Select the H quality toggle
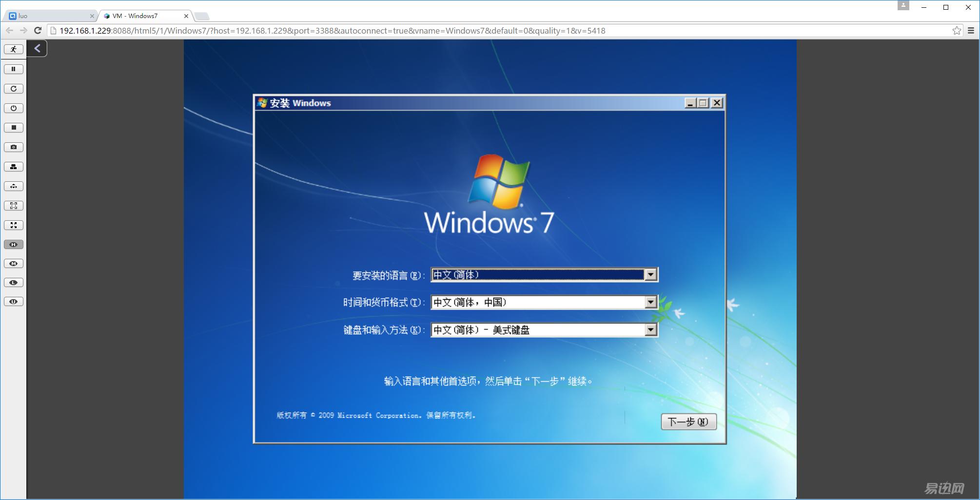 (14, 245)
